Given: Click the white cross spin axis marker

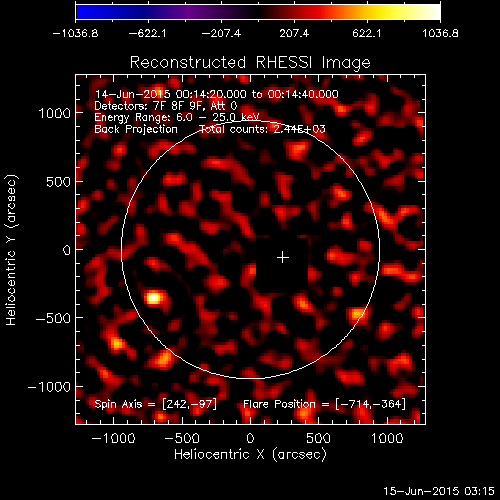Looking at the screenshot, I should point(283,257).
